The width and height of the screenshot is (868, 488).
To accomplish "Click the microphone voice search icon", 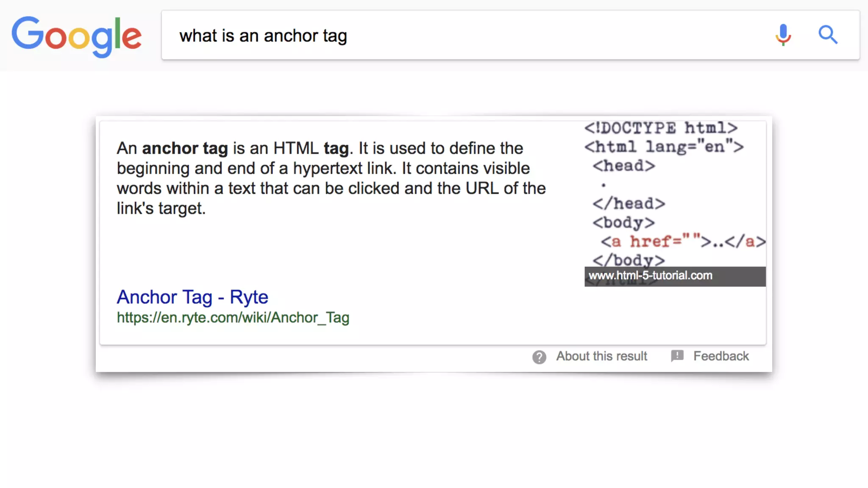I will [x=783, y=35].
